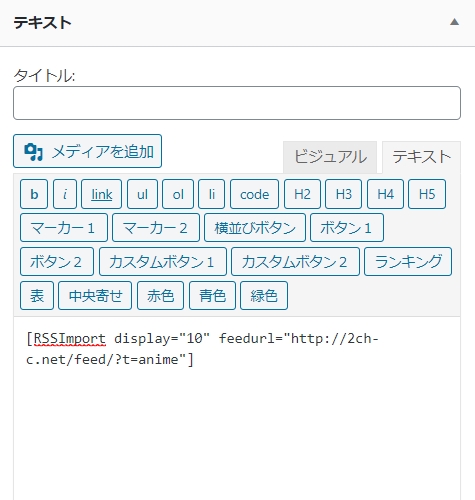Viewport: 475px width, 500px height.
Task: Center text using 中央寄せ button
Action: click(95, 296)
